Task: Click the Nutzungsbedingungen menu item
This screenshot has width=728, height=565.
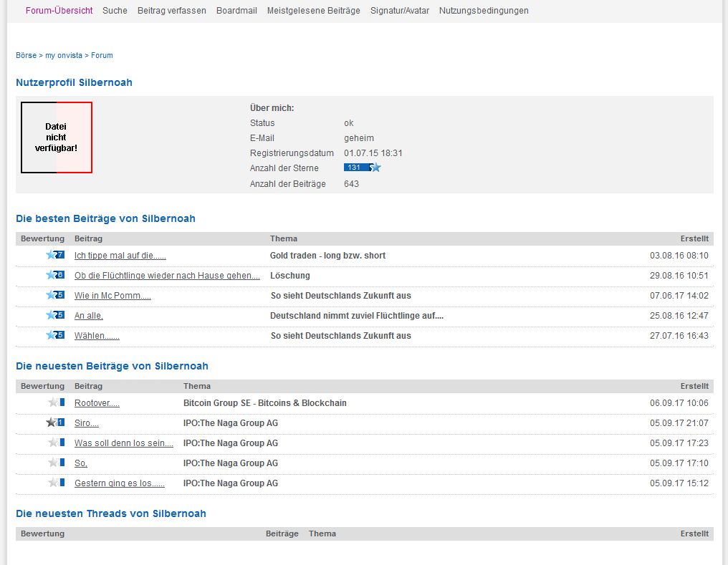Action: point(484,11)
